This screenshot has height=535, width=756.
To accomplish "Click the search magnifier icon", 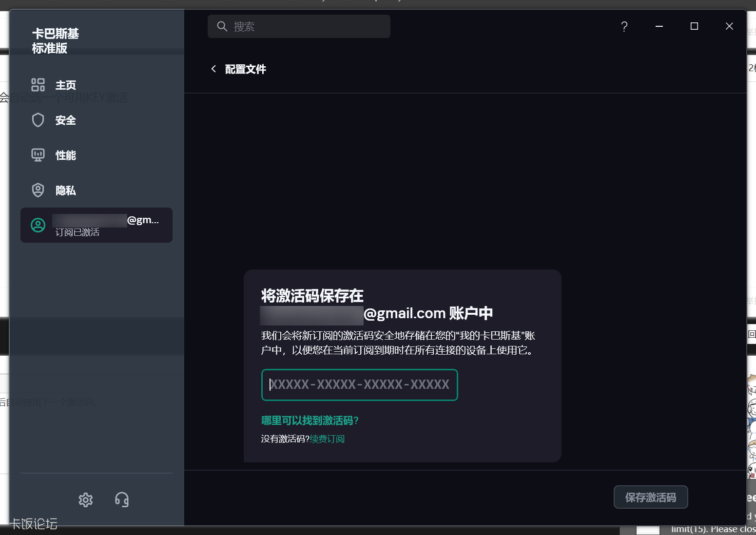I will pyautogui.click(x=222, y=26).
